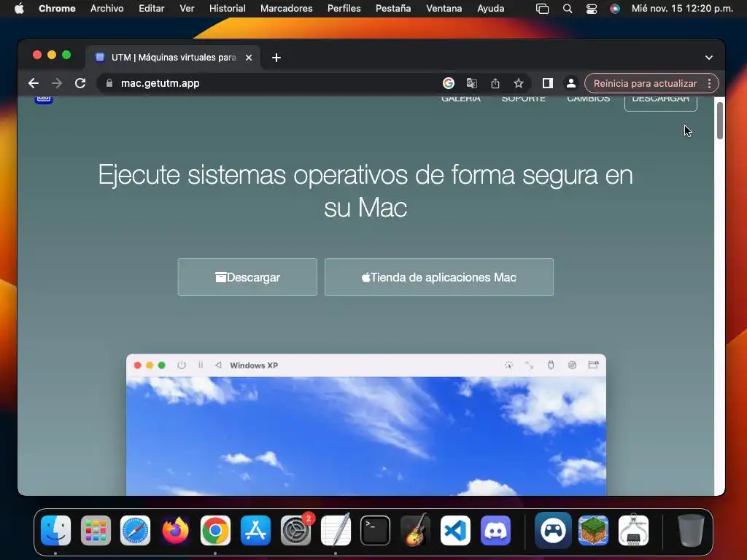
Task: Share this page using the share icon
Action: [495, 83]
